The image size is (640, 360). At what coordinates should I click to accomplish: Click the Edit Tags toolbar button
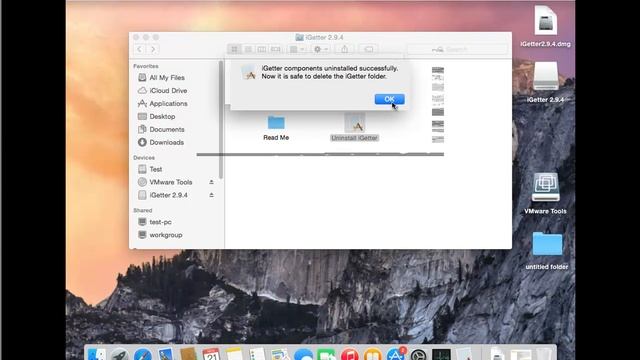pyautogui.click(x=368, y=49)
